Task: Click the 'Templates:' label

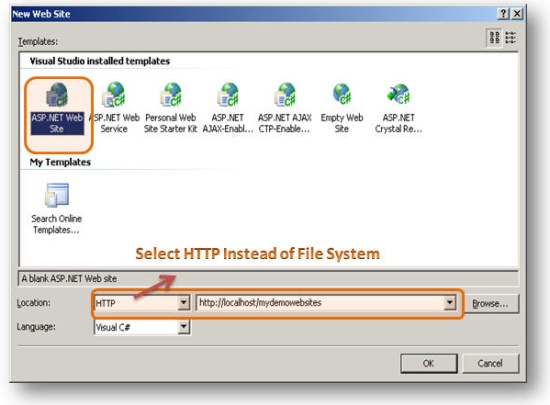Action: 38,41
